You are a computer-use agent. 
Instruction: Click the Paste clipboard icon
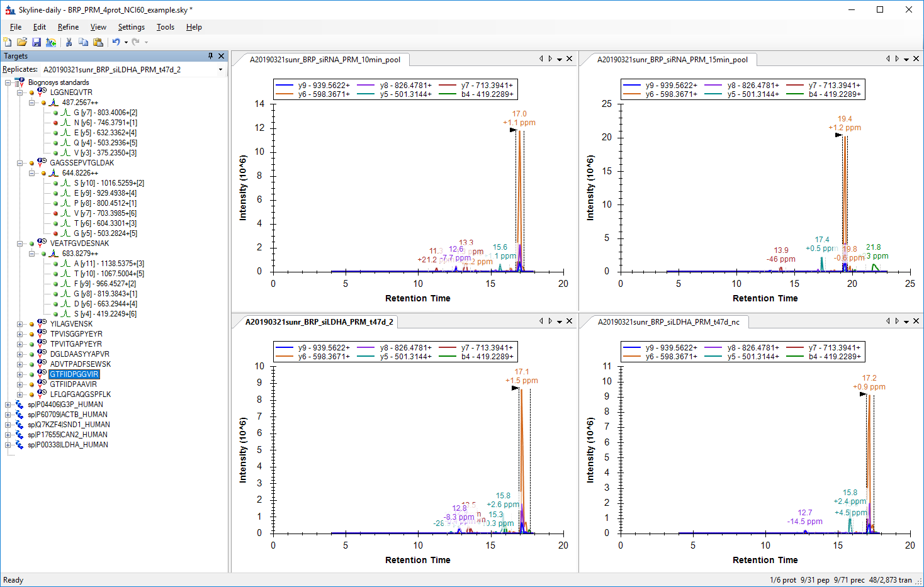[x=98, y=42]
